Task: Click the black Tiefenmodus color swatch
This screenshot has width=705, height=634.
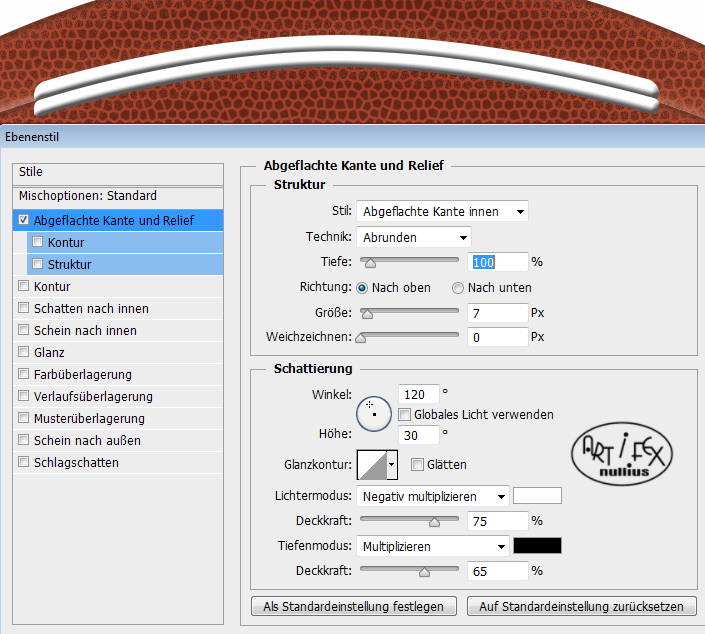Action: [x=537, y=545]
